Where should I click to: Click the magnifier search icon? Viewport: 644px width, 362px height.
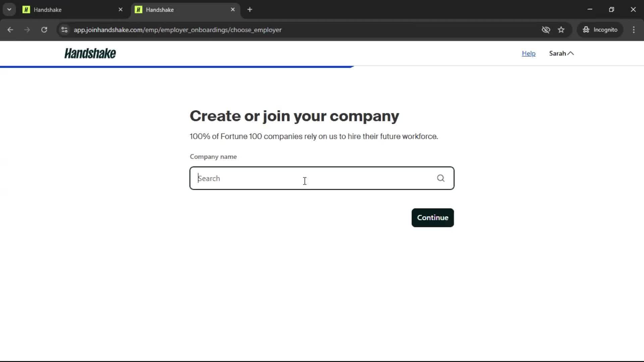point(441,178)
